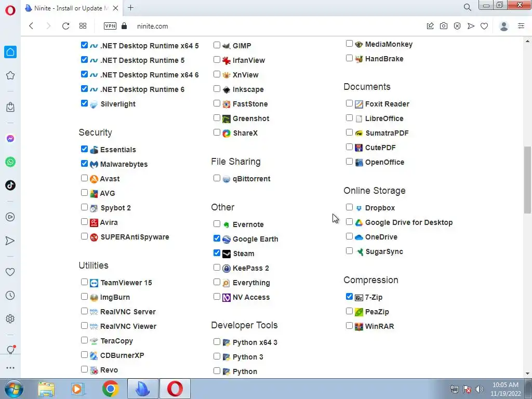Image resolution: width=532 pixels, height=399 pixels.
Task: Uncheck Silverlight checkbox
Action: (85, 103)
